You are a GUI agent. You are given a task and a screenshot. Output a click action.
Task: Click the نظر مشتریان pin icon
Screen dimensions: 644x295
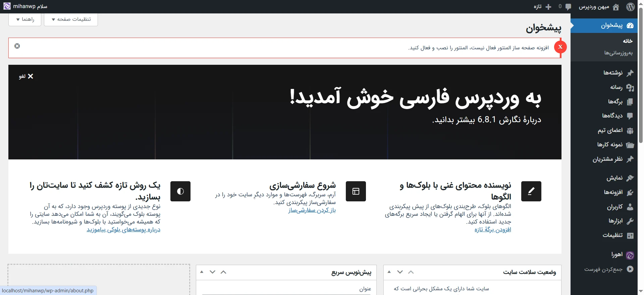click(630, 159)
